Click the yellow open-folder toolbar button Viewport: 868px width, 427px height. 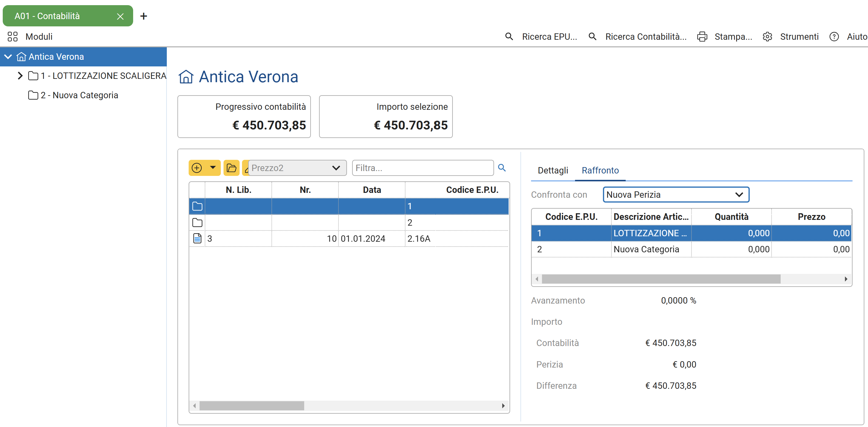231,168
